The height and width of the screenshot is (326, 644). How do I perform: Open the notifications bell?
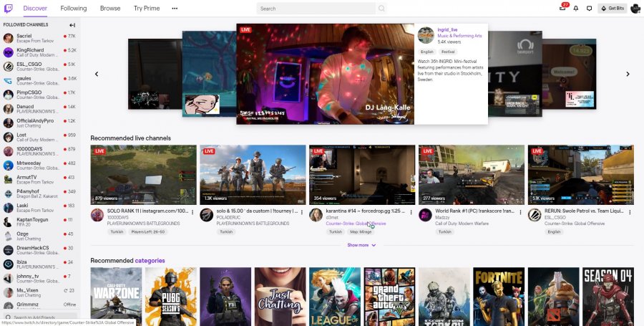click(576, 8)
